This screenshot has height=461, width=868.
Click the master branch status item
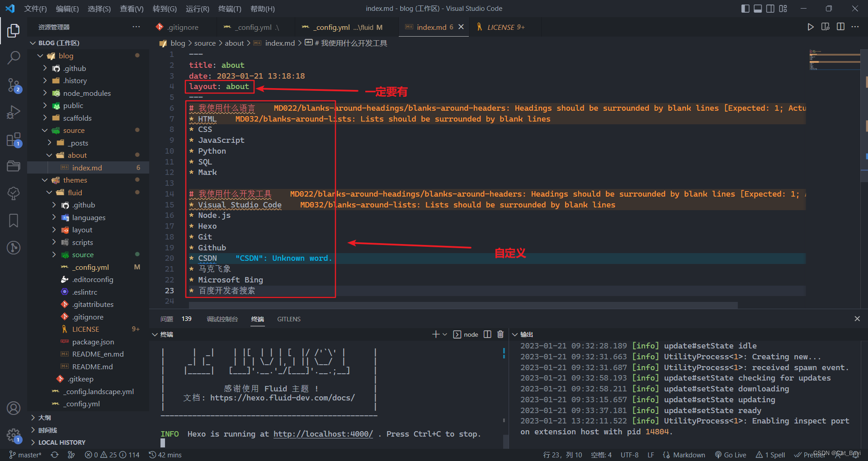tap(25, 455)
